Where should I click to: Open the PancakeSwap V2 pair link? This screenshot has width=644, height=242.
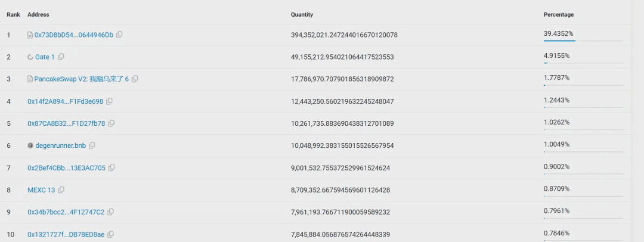click(81, 79)
